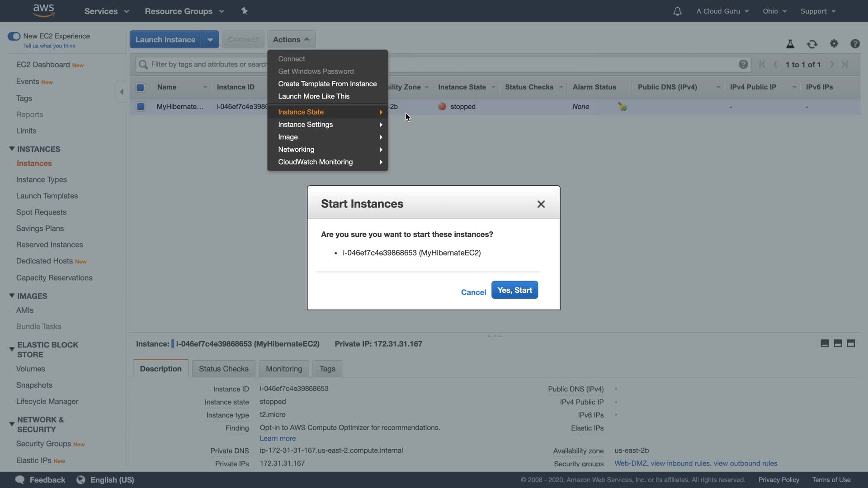Maximize the details pane layout icon

(x=851, y=343)
